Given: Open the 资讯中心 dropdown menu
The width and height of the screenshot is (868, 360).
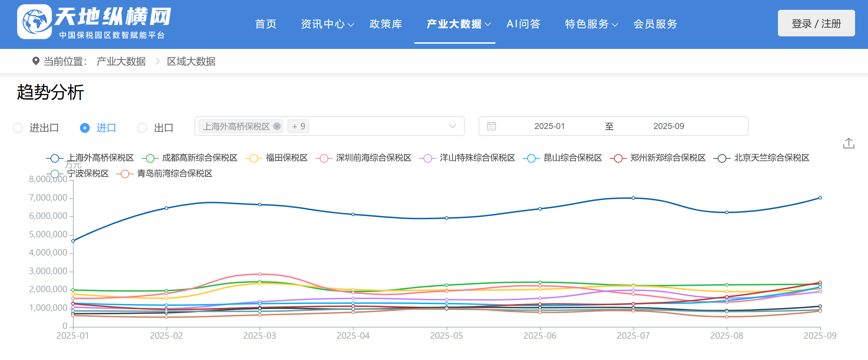Looking at the screenshot, I should (327, 24).
